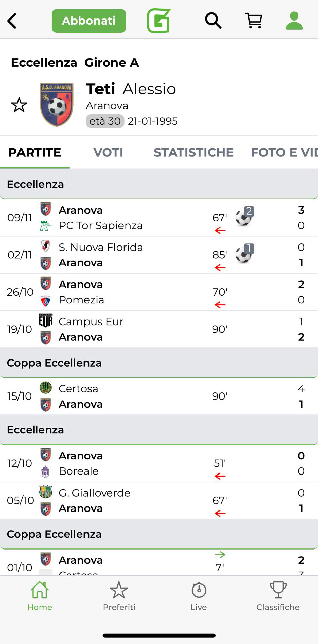Open Preferiti in bottom navigation
The width and height of the screenshot is (318, 644).
[x=119, y=596]
